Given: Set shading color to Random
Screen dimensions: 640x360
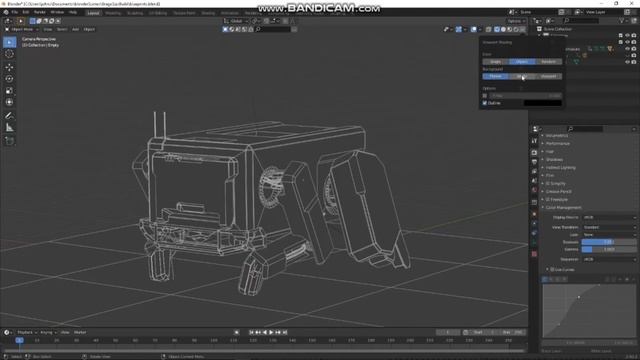Looking at the screenshot, I should [549, 62].
